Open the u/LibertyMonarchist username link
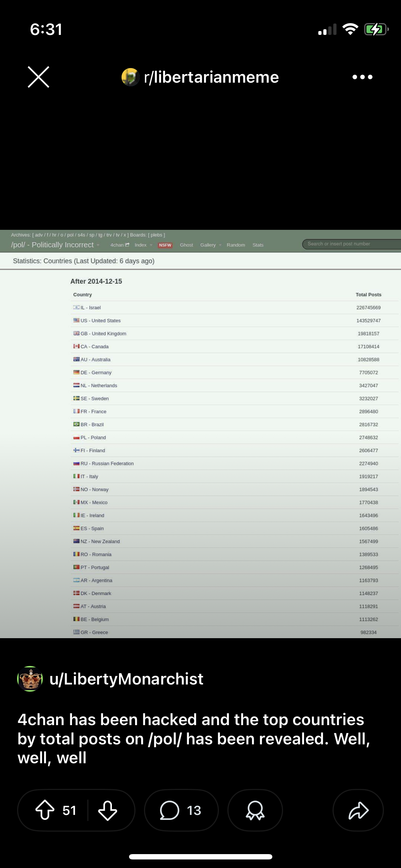 pos(127,679)
